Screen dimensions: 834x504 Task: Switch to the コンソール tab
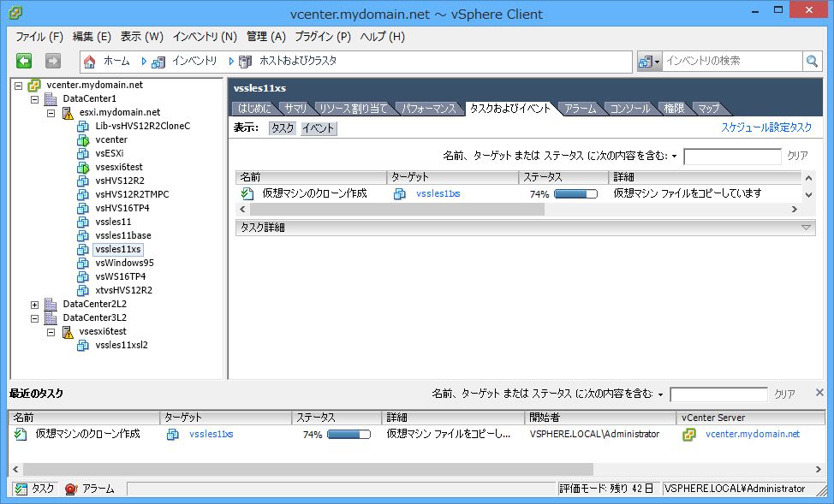click(629, 109)
